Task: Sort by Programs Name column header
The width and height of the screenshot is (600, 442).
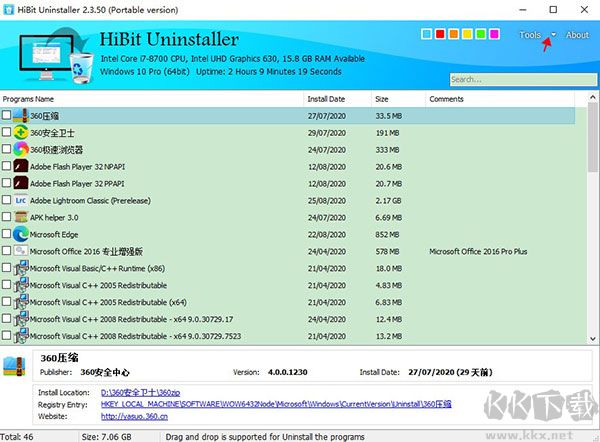Action: coord(152,99)
